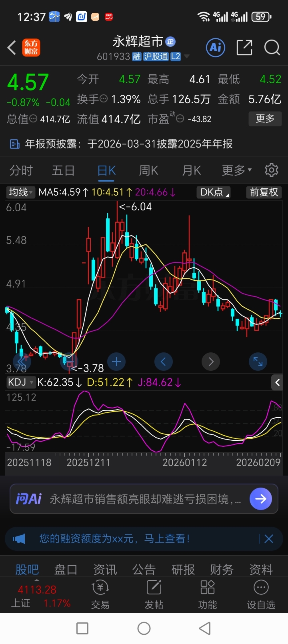Tap the 上证 4113.28 index ticker

pyautogui.click(x=40, y=596)
